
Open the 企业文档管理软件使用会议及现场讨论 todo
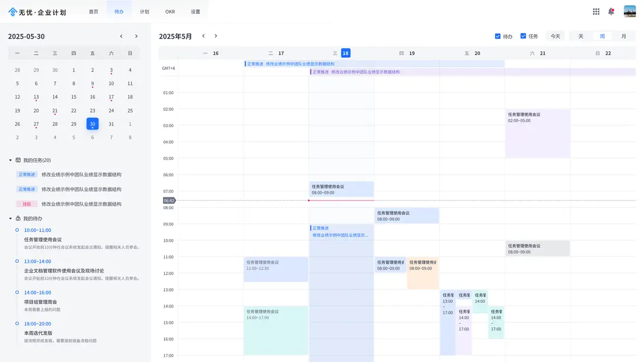(64, 271)
